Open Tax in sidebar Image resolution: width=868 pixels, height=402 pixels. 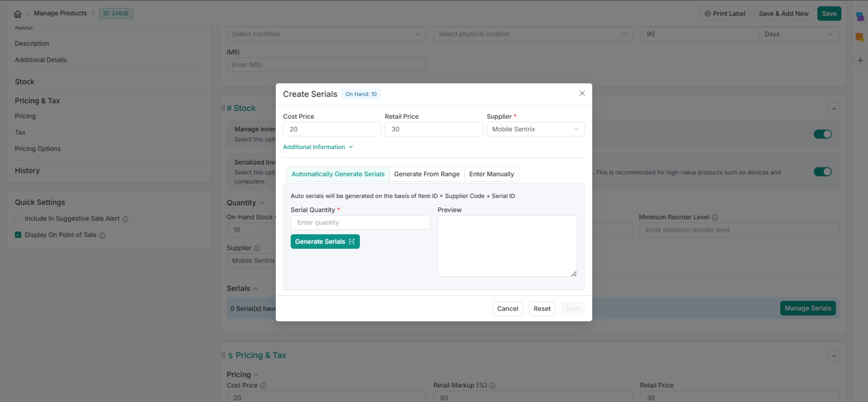tap(20, 132)
